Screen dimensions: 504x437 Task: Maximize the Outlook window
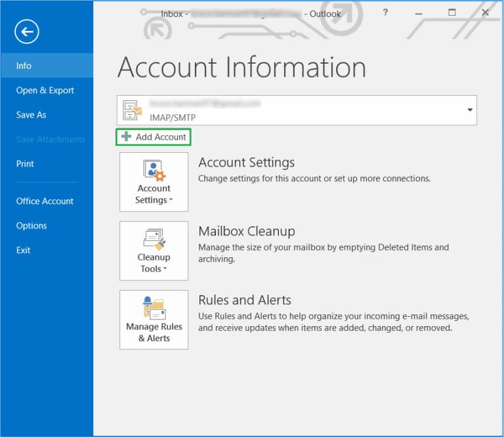452,12
